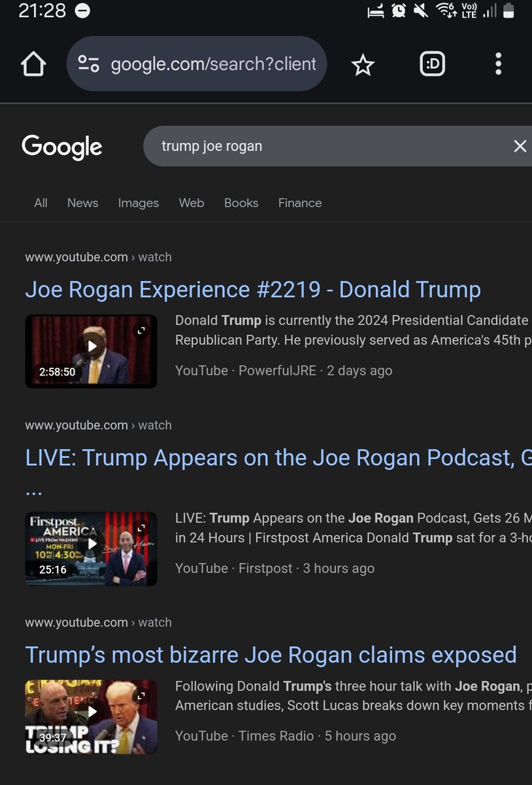The width and height of the screenshot is (532, 785).
Task: Play the 'Trump Losing It?' 39:37 thumbnail
Action: [x=91, y=716]
